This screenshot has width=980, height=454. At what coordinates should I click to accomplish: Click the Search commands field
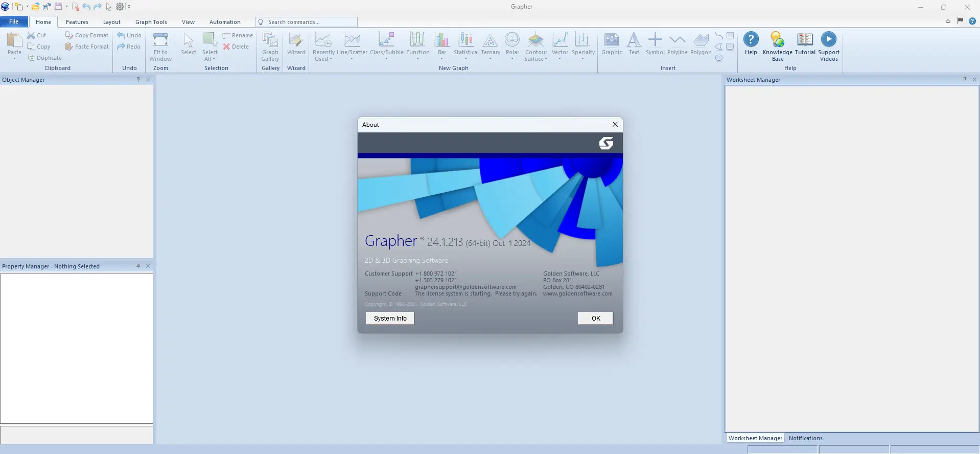307,22
